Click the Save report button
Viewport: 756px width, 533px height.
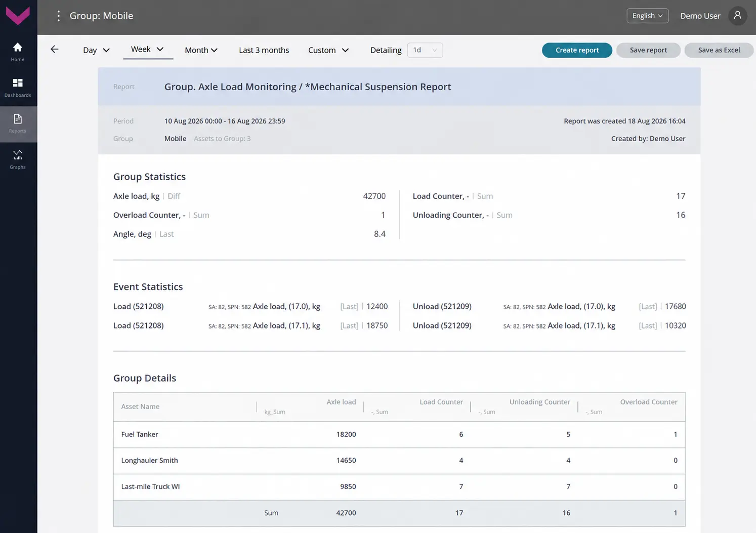tap(648, 50)
